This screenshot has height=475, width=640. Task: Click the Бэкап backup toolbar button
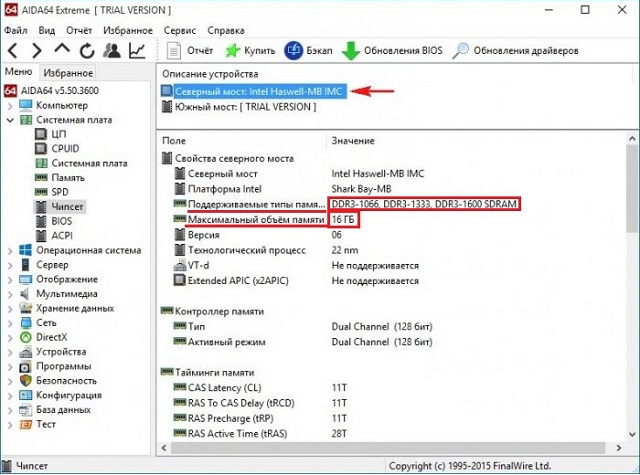click(x=308, y=51)
